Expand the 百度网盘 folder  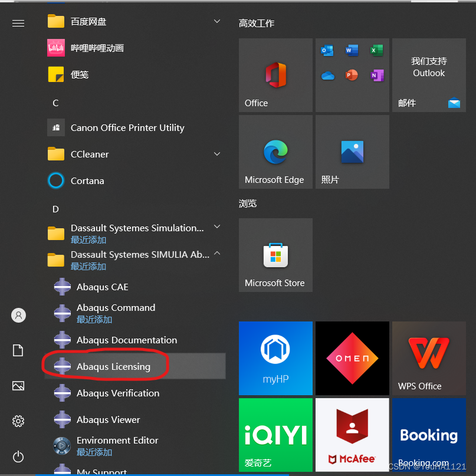coord(217,21)
